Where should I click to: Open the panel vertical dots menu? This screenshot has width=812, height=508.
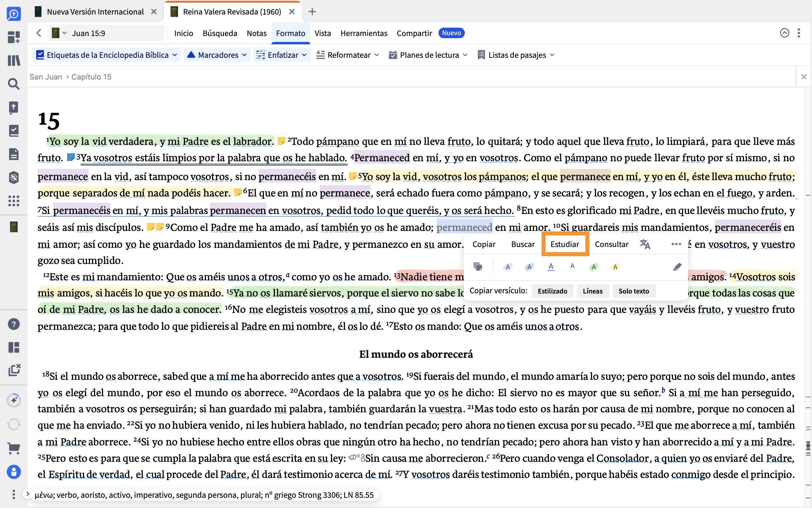[799, 33]
